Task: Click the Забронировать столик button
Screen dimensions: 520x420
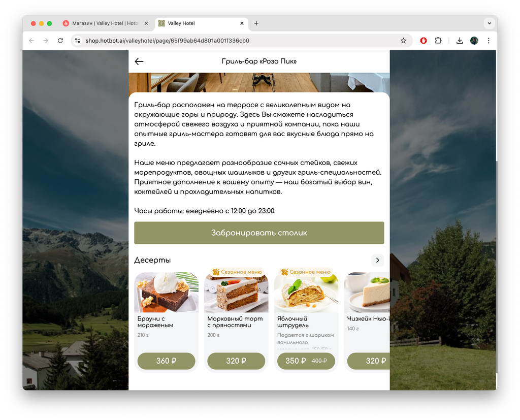Action: [x=259, y=233]
